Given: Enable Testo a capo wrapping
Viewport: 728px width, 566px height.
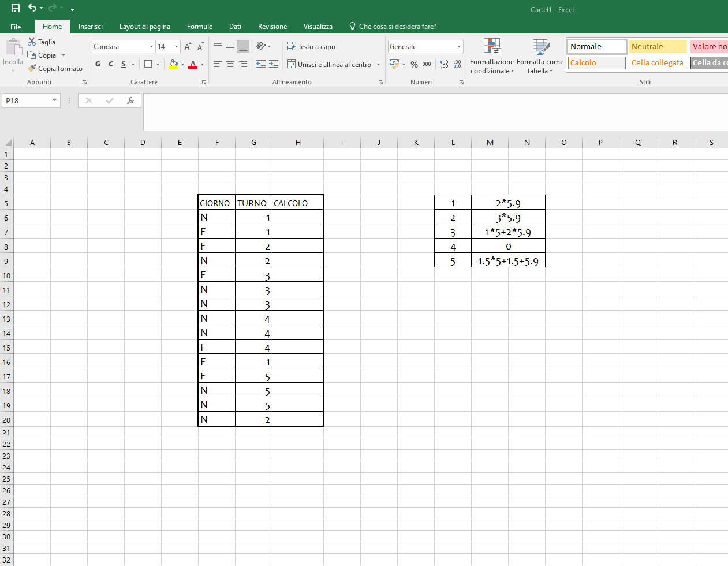Looking at the screenshot, I should pyautogui.click(x=311, y=47).
